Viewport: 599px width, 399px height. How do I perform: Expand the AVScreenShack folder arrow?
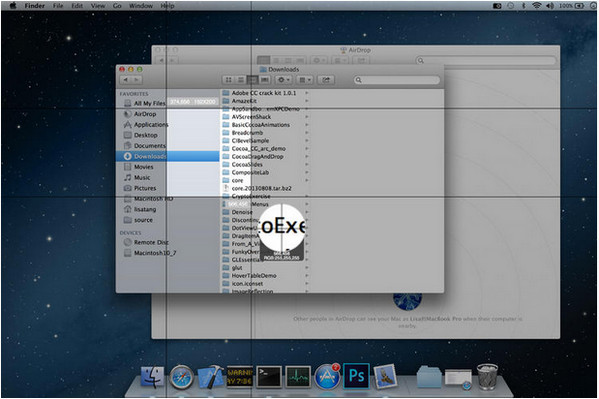(x=306, y=117)
